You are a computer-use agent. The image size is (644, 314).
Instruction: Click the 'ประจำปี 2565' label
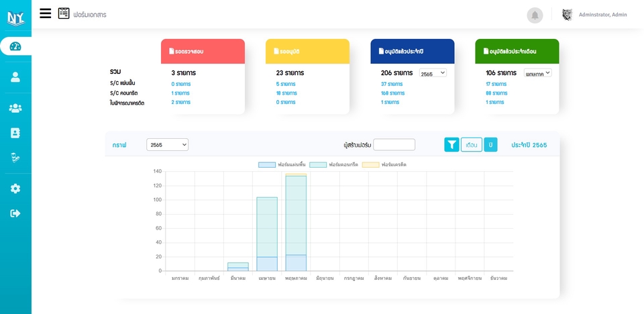point(529,145)
